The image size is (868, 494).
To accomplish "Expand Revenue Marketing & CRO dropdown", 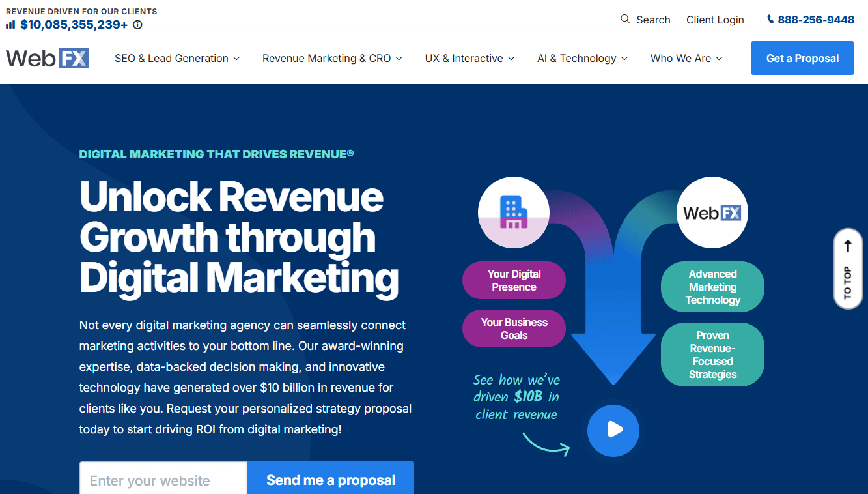I will [x=332, y=58].
